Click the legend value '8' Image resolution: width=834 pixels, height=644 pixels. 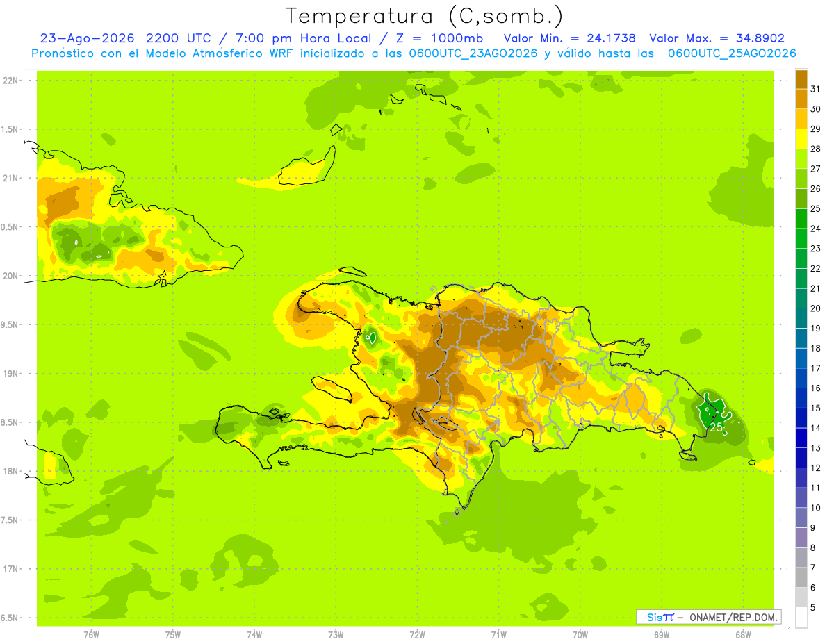click(x=813, y=548)
